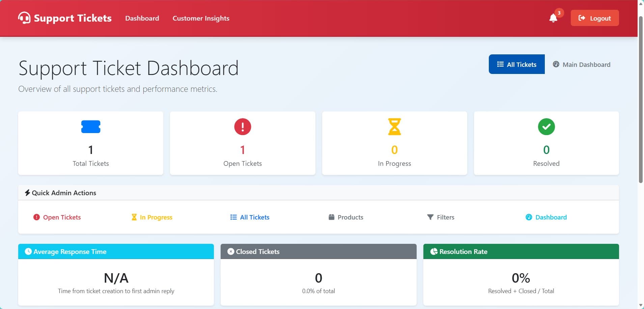Click the x-circle icon beside Closed Tickets
This screenshot has height=309, width=644.
231,251
